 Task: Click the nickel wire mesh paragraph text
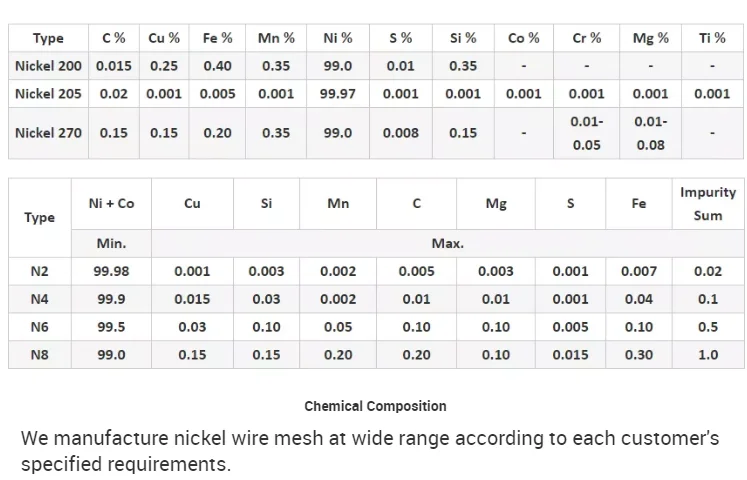370,451
